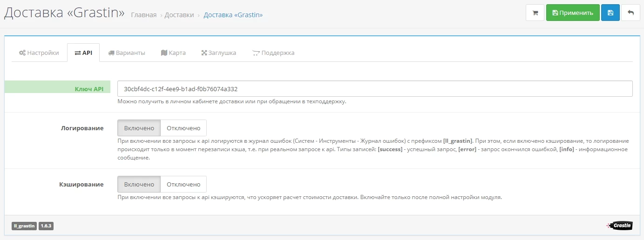Switch to the Заглушка tab
Image resolution: width=644 pixels, height=240 pixels.
tap(219, 53)
